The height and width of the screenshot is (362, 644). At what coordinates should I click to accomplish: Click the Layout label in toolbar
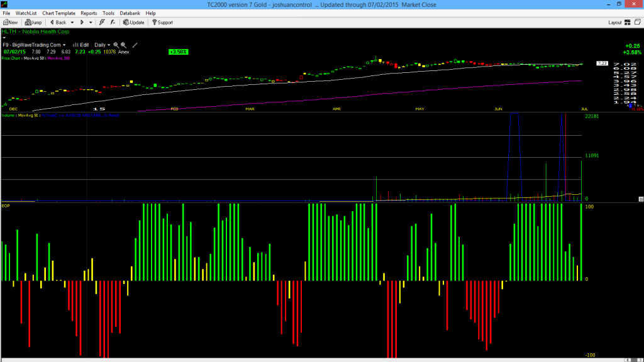[615, 23]
